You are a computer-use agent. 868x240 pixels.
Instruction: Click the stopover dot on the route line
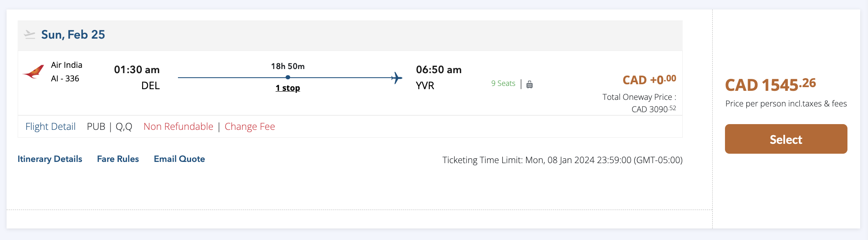pyautogui.click(x=288, y=77)
